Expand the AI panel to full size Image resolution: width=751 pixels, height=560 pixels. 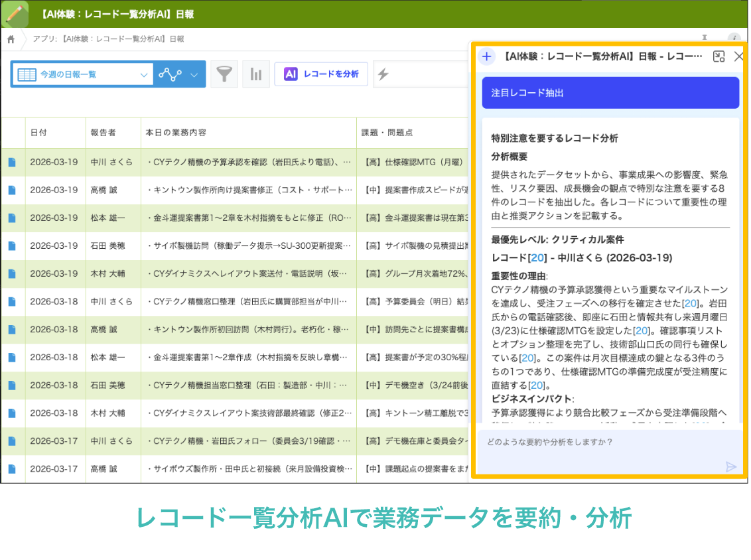tap(718, 56)
